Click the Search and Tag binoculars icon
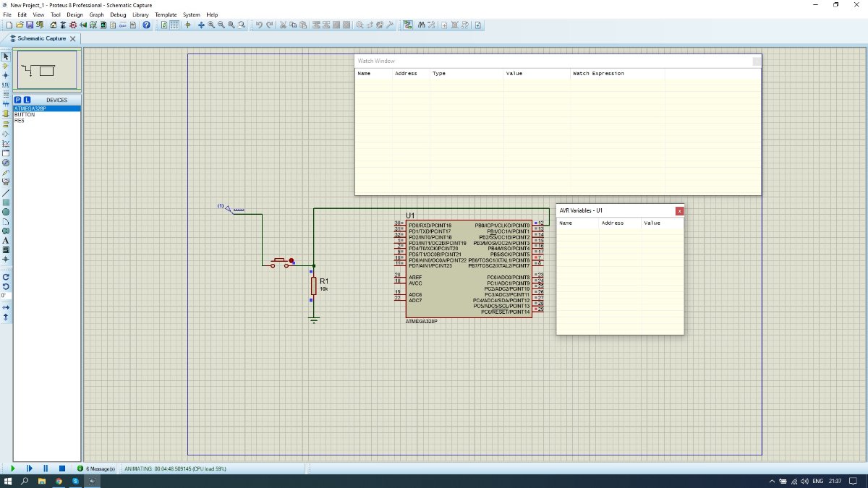The width and height of the screenshot is (868, 488). click(x=422, y=25)
